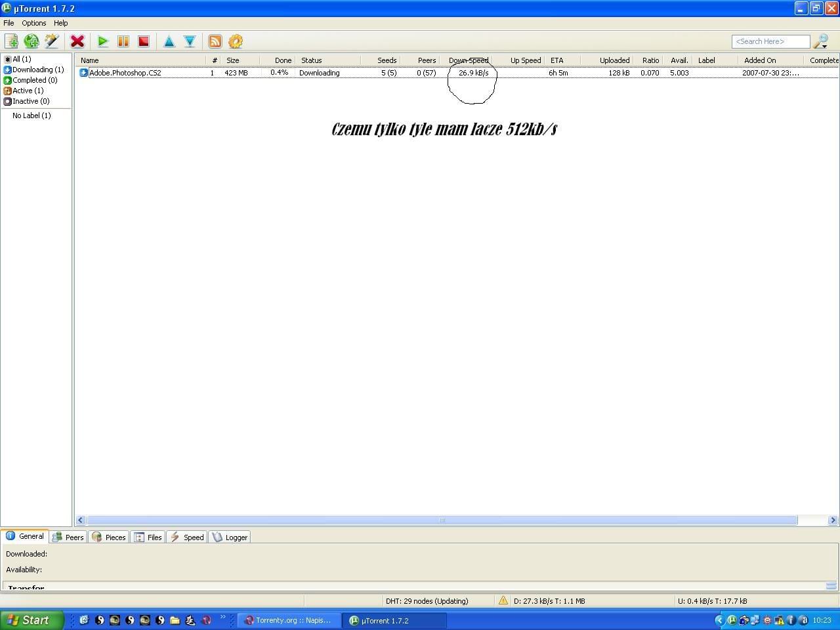
Task: Sort by the Uploaded column header
Action: point(607,60)
